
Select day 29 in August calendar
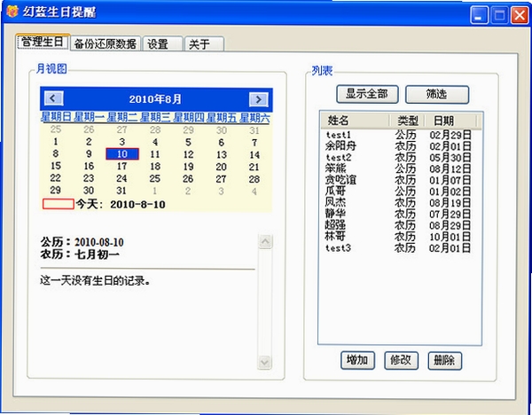pyautogui.click(x=56, y=190)
